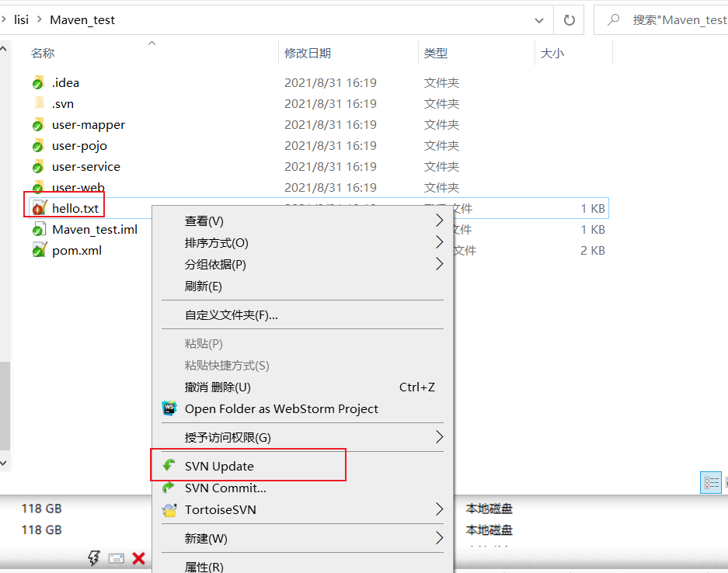Navigate to the lisi breadcrumb

pyautogui.click(x=21, y=19)
